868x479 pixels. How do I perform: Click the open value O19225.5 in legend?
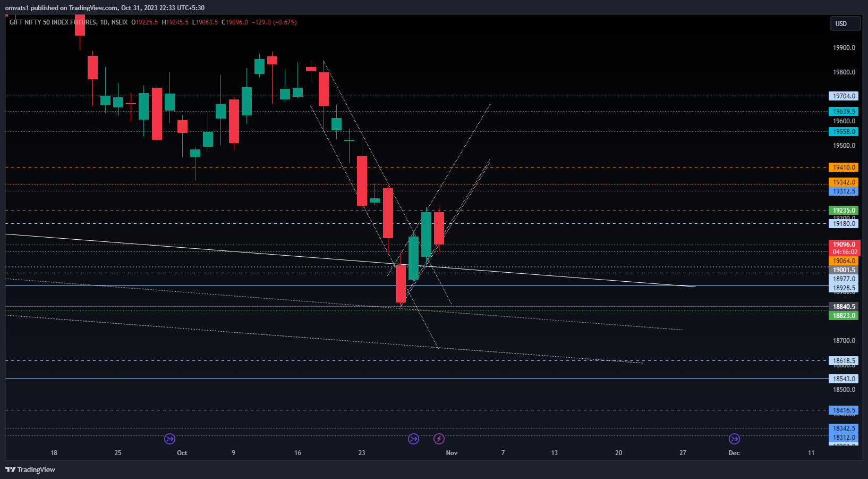[144, 22]
